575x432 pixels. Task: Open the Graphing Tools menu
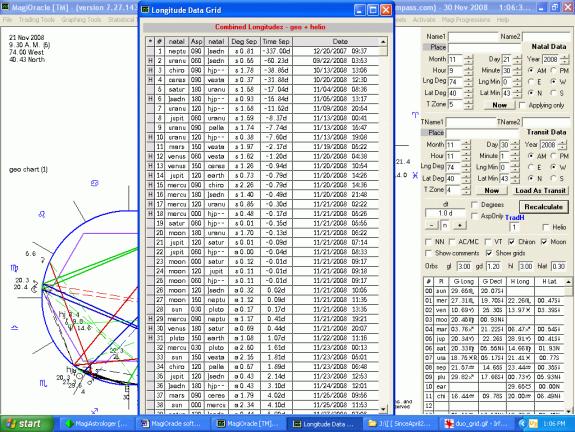[x=81, y=20]
